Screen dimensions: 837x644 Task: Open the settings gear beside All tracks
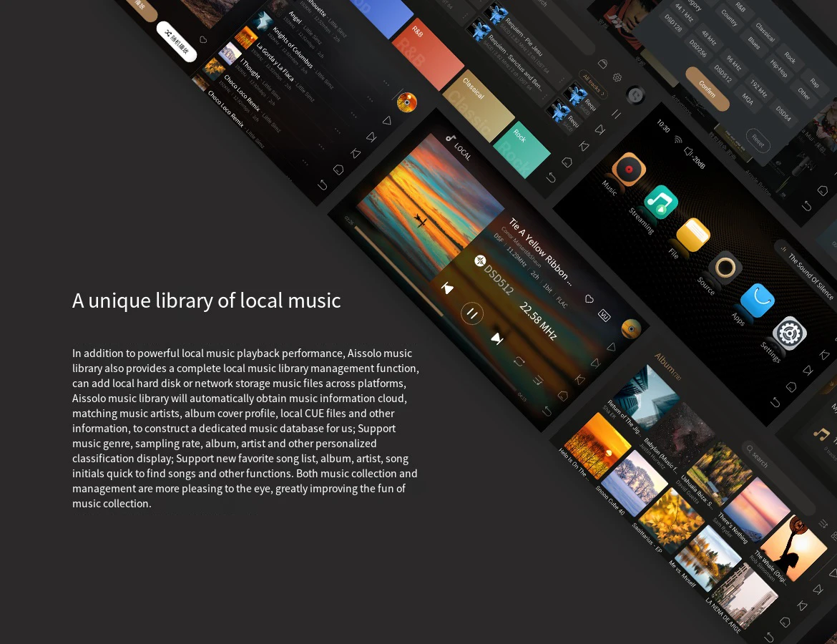click(617, 78)
